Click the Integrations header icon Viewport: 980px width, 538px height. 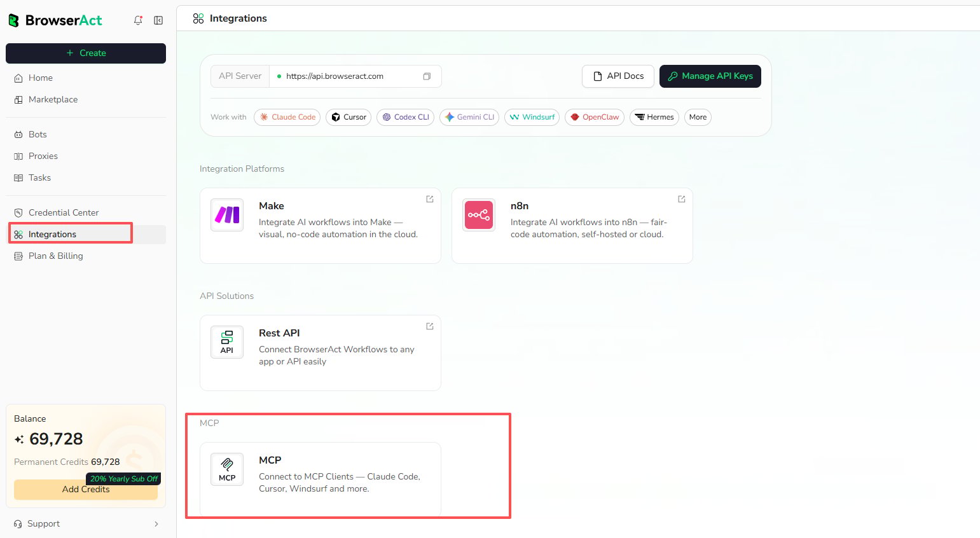coord(198,18)
